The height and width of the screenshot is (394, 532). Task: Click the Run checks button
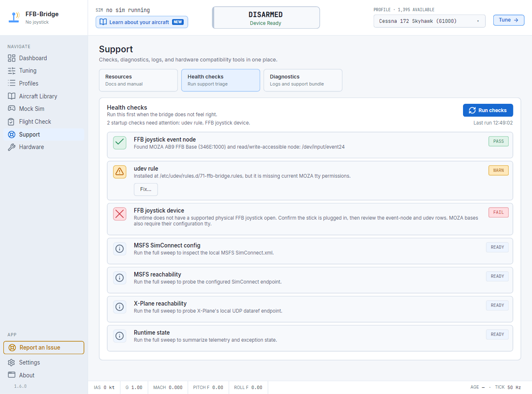[488, 110]
